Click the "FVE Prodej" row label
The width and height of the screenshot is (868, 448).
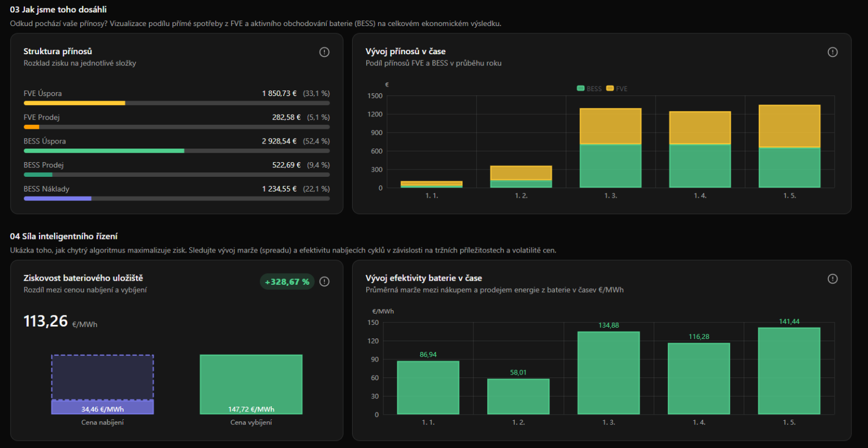tap(42, 117)
